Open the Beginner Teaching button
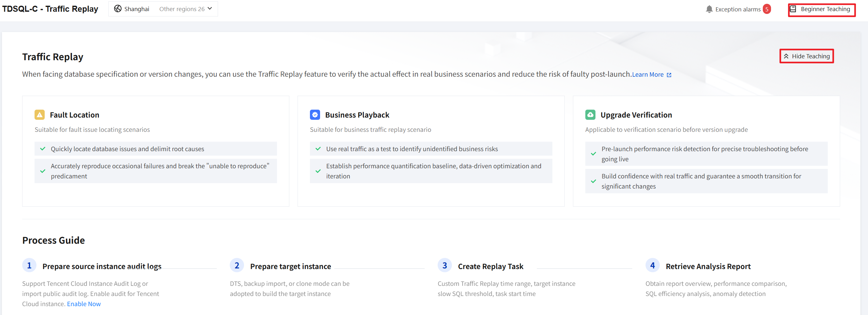Image resolution: width=868 pixels, height=315 pixels. [x=821, y=9]
